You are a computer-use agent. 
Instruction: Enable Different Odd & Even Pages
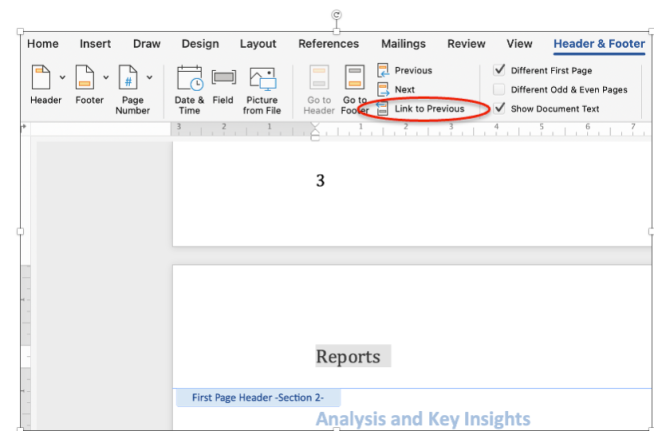(500, 89)
